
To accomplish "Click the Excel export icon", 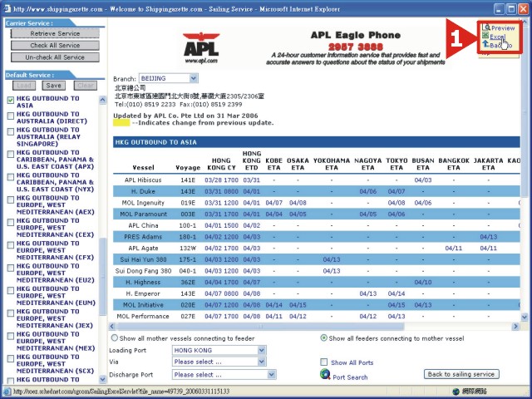I will (x=485, y=36).
